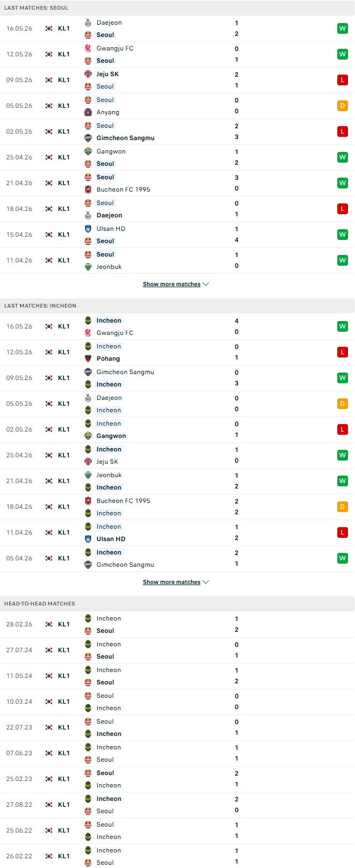355x868 pixels.
Task: Click the KL1 league label for the 27.07.24 match
Action: click(x=64, y=650)
